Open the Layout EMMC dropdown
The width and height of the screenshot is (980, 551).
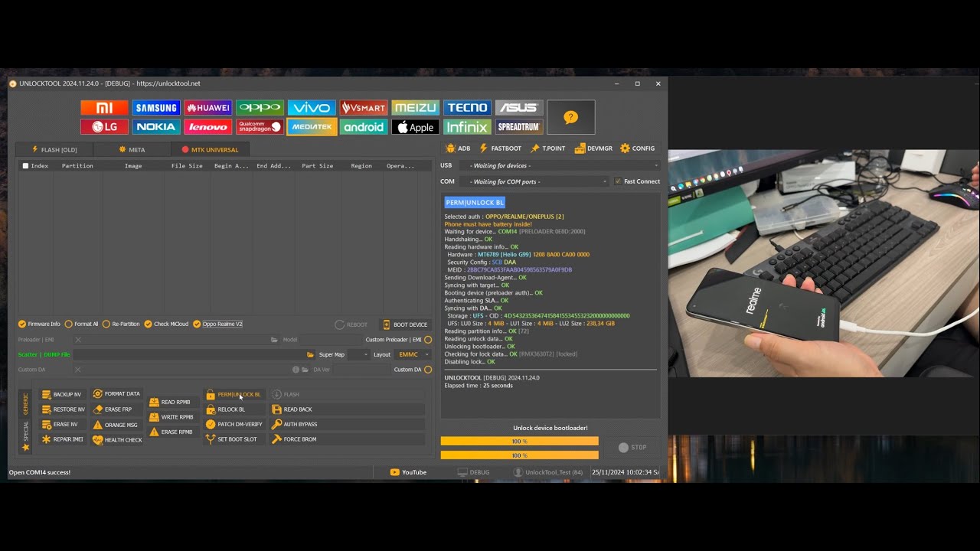(x=413, y=354)
